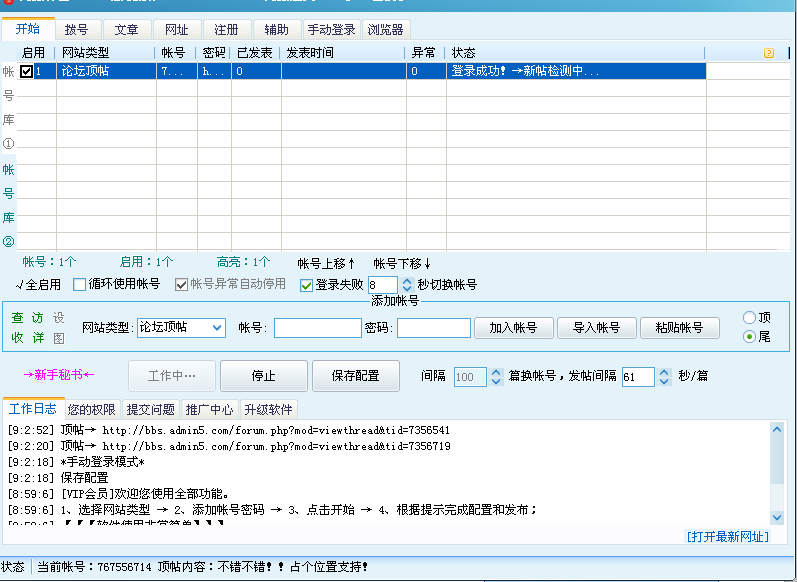Image resolution: width=797 pixels, height=582 pixels.
Task: Click the 帐号 input field
Action: (317, 328)
